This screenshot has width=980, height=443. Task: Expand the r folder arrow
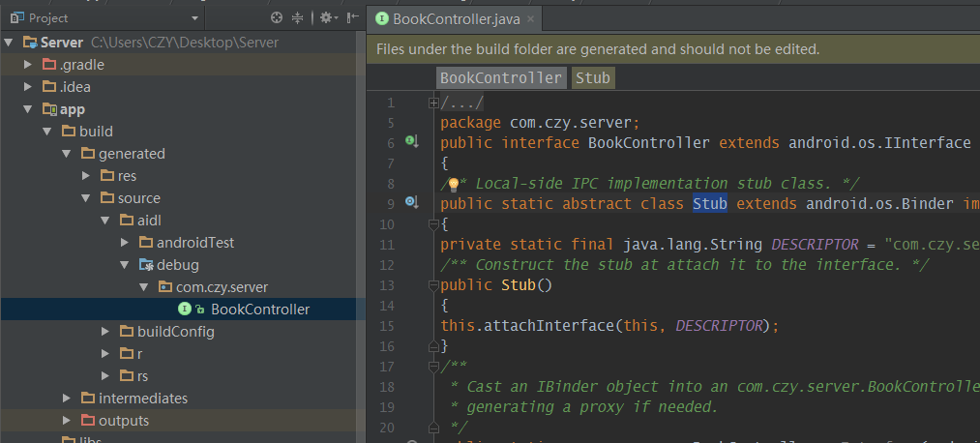[105, 354]
